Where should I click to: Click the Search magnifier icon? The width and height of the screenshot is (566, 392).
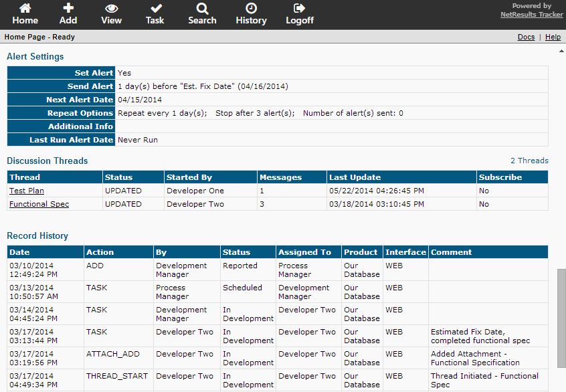click(x=202, y=8)
